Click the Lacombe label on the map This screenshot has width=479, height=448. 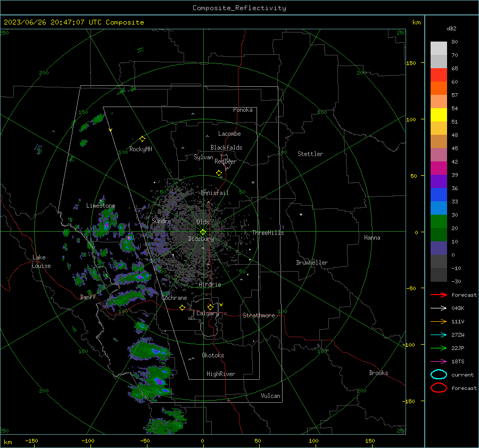pyautogui.click(x=229, y=134)
